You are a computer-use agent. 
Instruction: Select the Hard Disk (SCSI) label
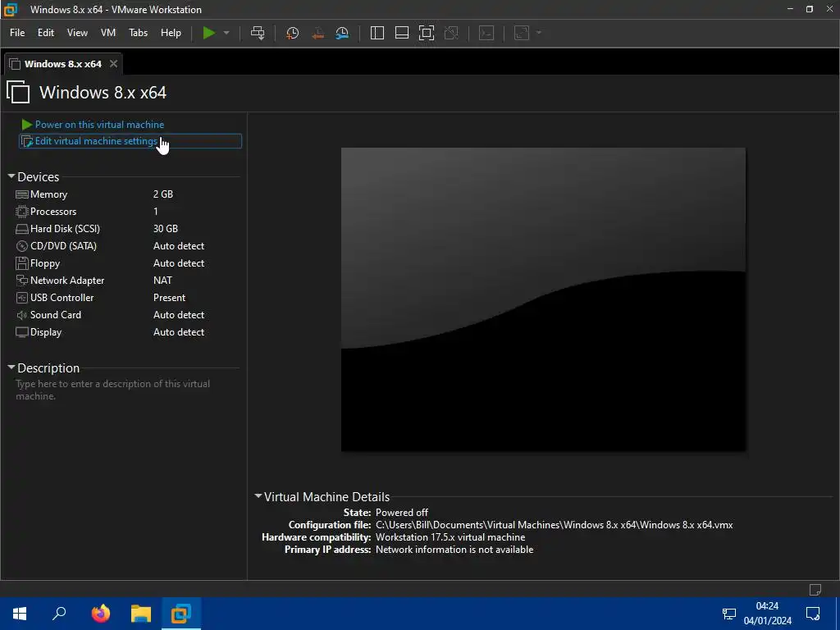65,229
